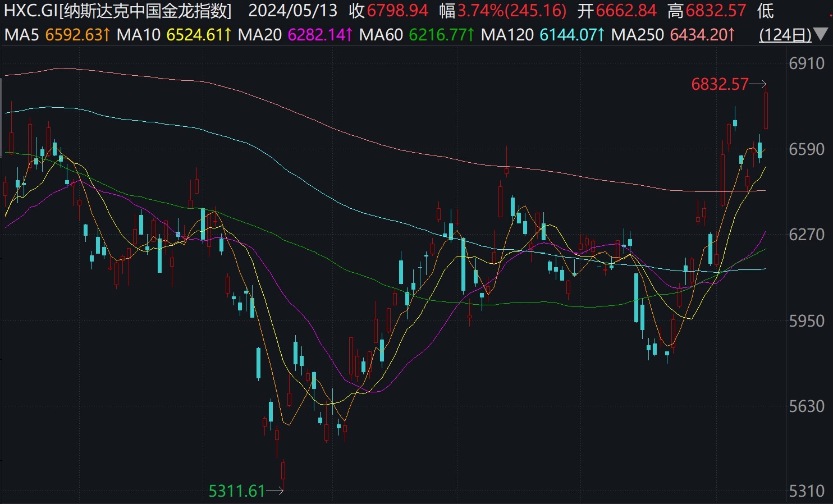Screen dimensions: 833x504
Task: Select MA250 indicator value 6434.20
Action: tap(703, 35)
